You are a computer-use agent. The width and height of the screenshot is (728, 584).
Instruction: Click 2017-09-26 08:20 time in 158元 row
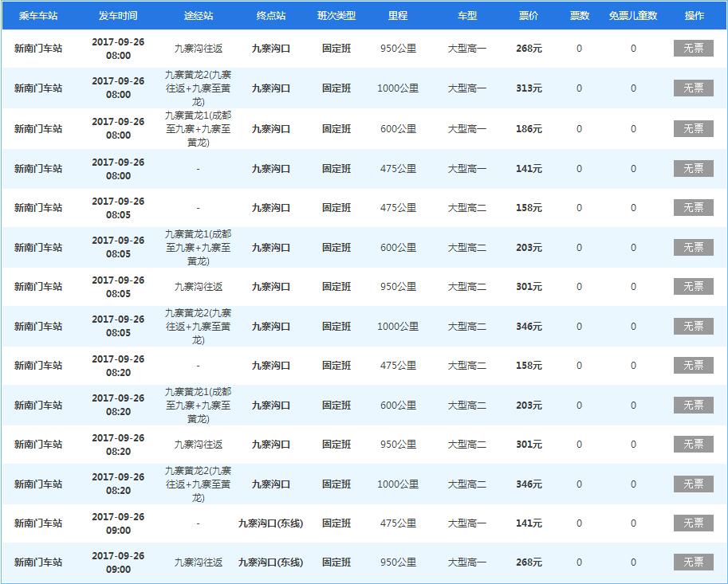[118, 366]
